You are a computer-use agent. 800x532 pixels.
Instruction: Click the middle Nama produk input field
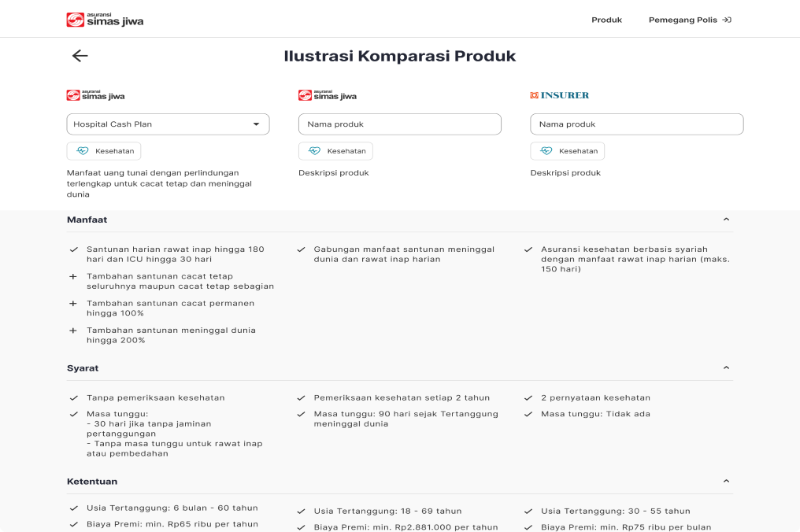click(400, 124)
